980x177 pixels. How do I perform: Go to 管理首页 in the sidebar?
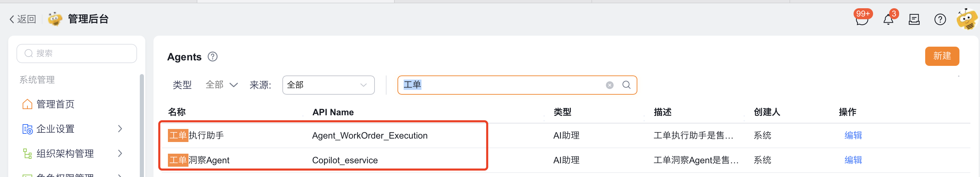55,104
